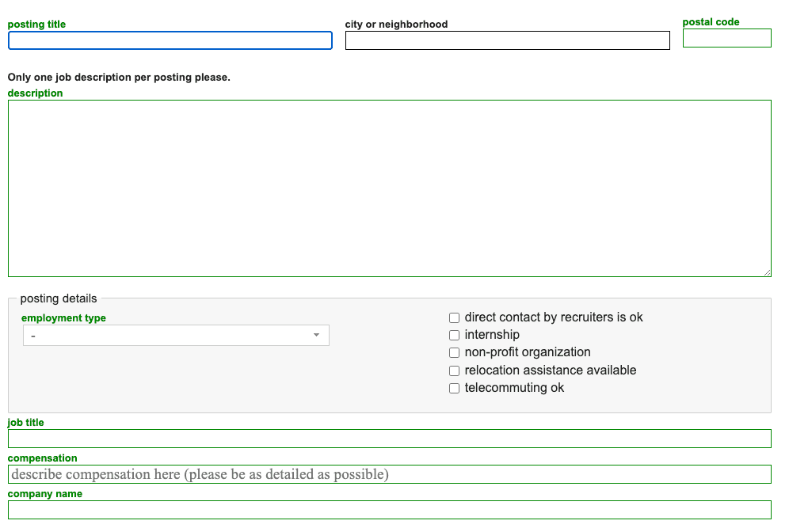Screen dimensions: 789x532
Task: Check the internship checkbox
Action: click(454, 335)
